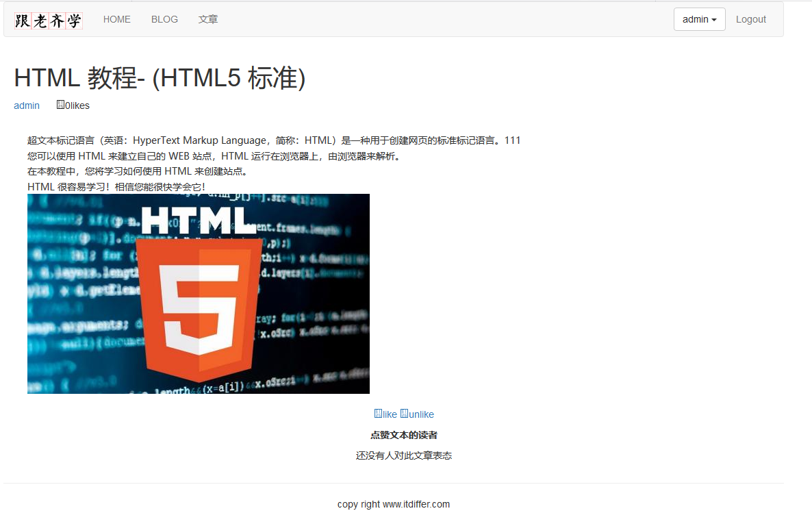Click the text 还没有人对此文章表态
Screen dimensions: 812x513
(404, 455)
